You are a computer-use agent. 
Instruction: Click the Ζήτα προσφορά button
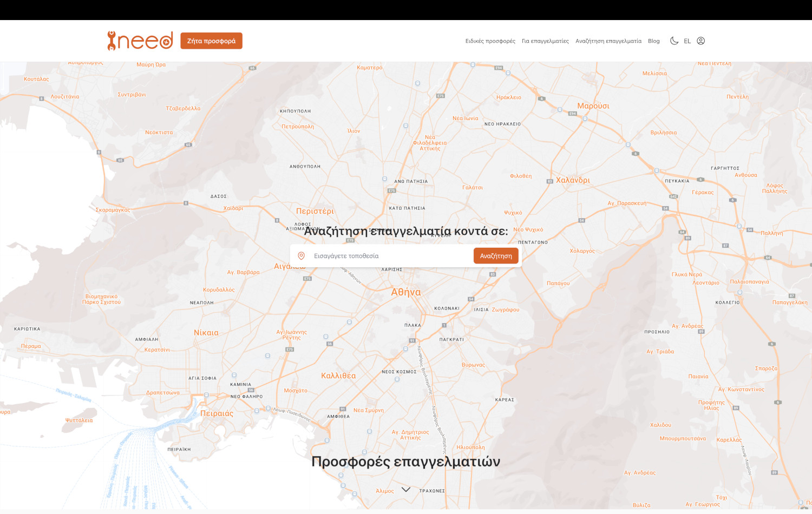point(211,41)
